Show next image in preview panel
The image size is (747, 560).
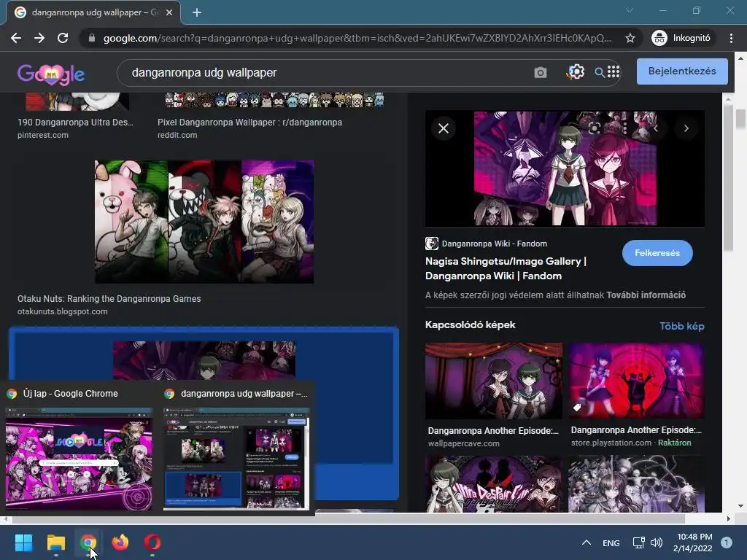686,128
